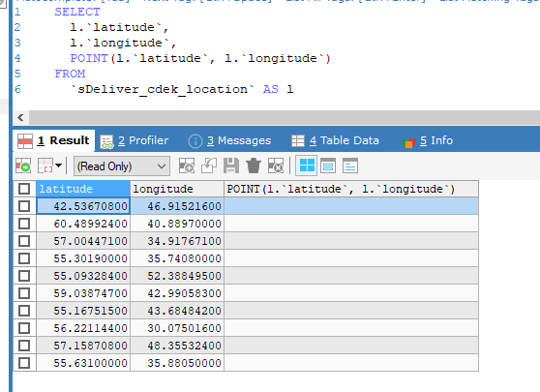540x392 pixels.
Task: Sort by the longitude column header
Action: click(x=177, y=189)
